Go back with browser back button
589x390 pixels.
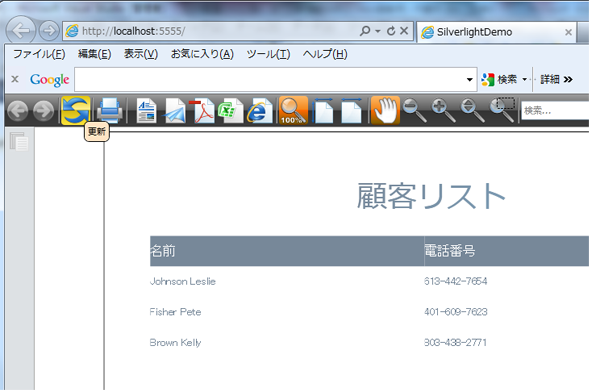(x=21, y=31)
